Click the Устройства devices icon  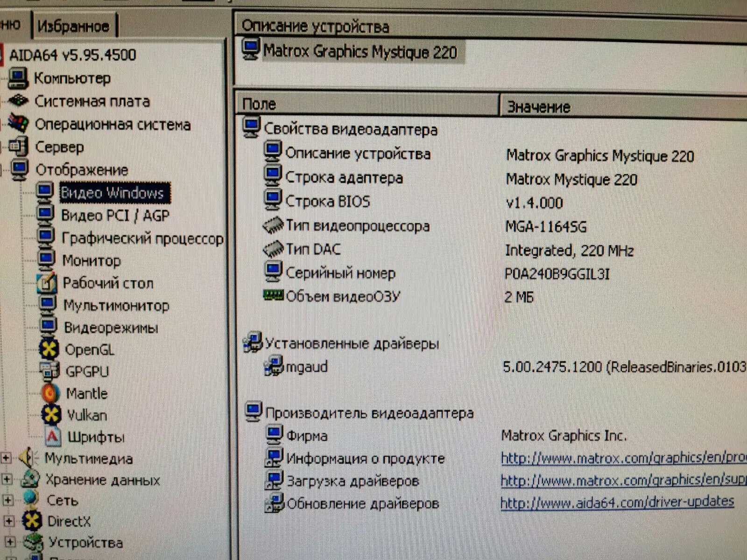tap(33, 542)
